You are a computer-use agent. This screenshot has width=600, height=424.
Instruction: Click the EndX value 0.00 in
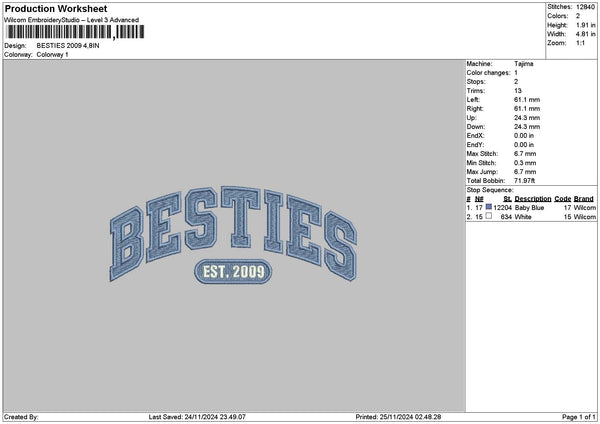(524, 135)
